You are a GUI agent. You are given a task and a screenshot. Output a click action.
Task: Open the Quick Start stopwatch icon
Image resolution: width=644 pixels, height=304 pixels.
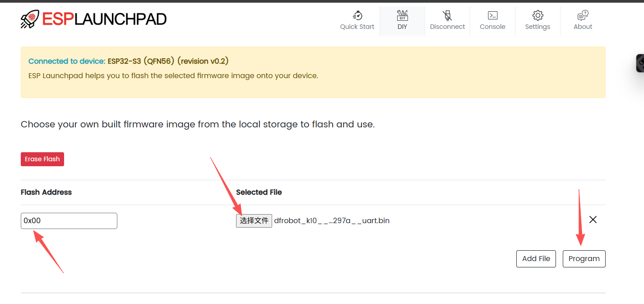357,15
